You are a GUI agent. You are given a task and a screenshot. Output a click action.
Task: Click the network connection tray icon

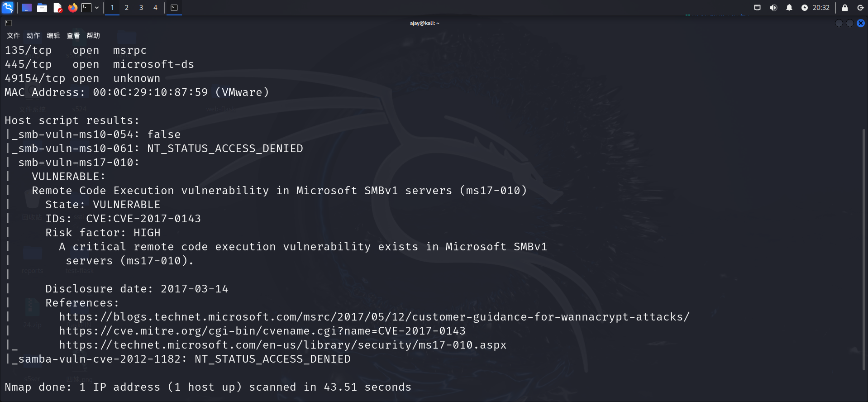[757, 8]
